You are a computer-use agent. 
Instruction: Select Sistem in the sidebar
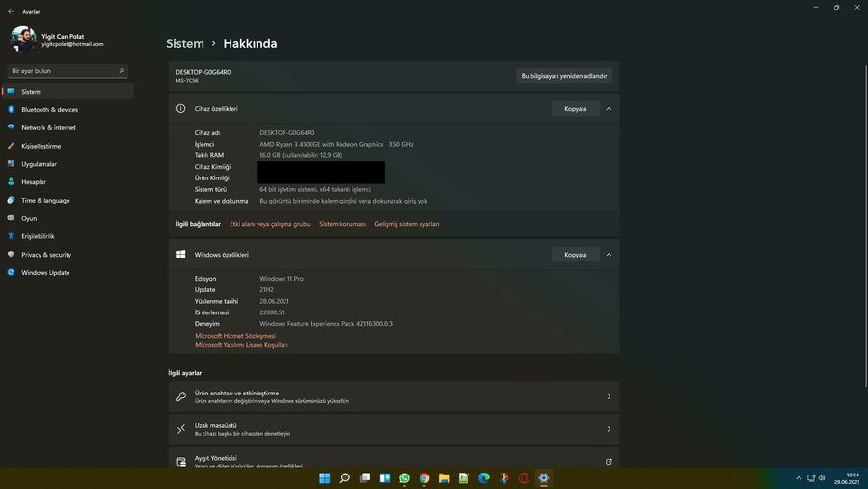tap(68, 92)
